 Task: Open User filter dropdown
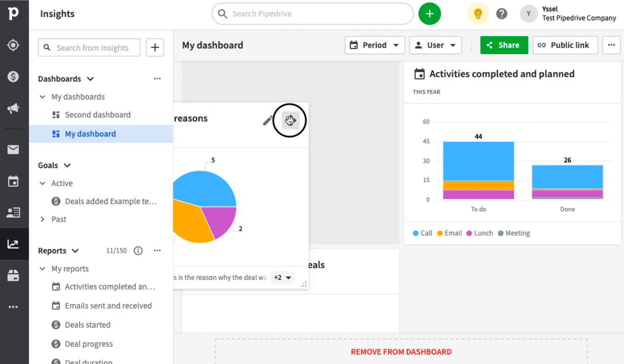point(436,45)
